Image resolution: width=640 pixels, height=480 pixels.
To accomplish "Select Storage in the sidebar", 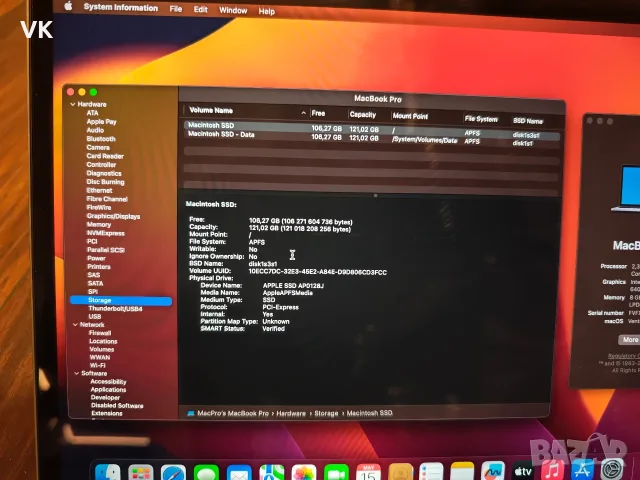I will pyautogui.click(x=121, y=300).
